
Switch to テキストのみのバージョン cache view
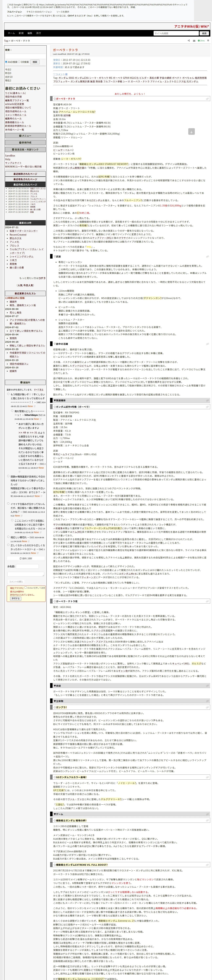pyautogui.click(x=39, y=12)
